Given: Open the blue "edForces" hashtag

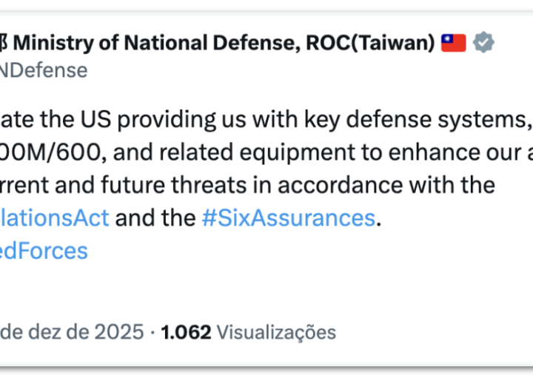Looking at the screenshot, I should click(x=44, y=251).
